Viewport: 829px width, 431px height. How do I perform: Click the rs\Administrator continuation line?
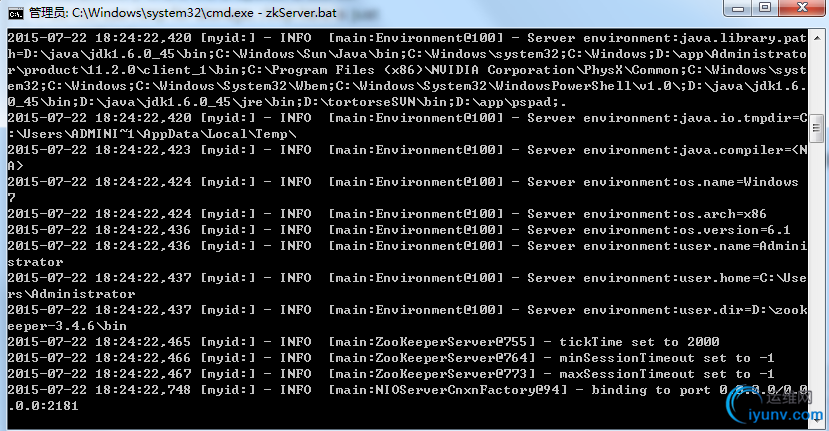(71, 294)
